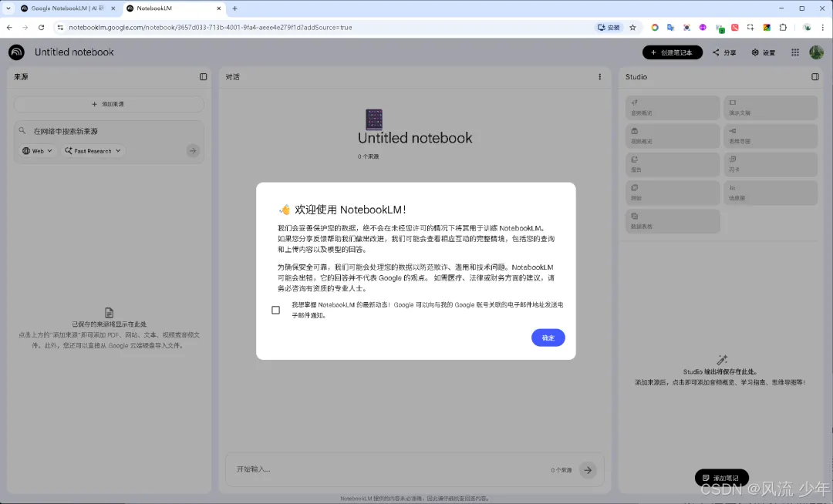The height and width of the screenshot is (504, 833).
Task: Click the 思维导图 mind map tile
Action: click(x=771, y=136)
